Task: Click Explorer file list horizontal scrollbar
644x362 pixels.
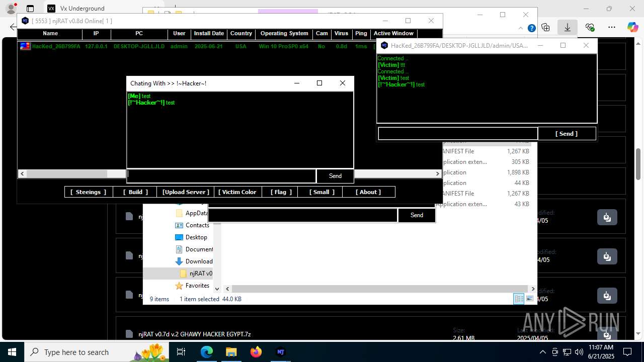Action: [x=380, y=289]
